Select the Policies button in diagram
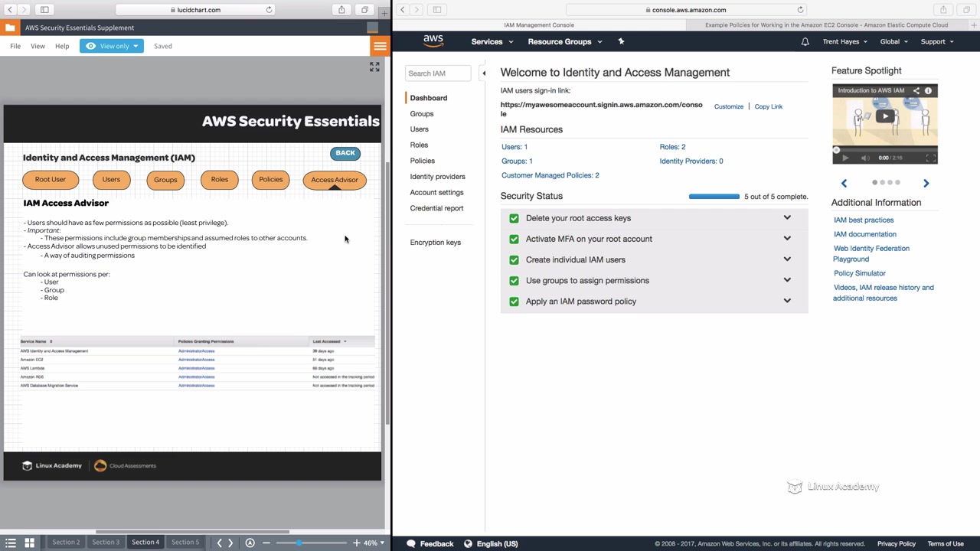Screen dimensions: 980x551 pos(270,180)
